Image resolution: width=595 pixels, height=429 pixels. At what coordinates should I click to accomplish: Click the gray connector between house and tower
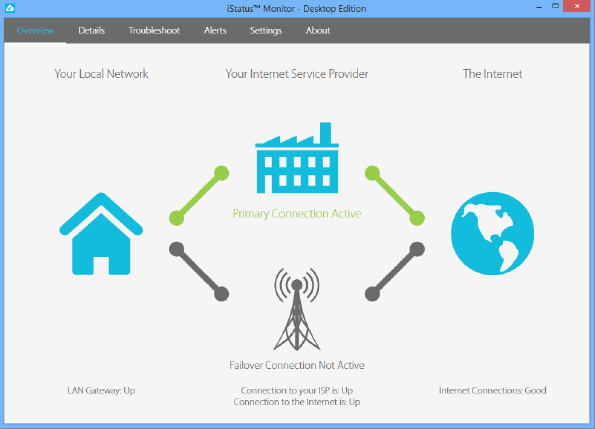pyautogui.click(x=199, y=272)
